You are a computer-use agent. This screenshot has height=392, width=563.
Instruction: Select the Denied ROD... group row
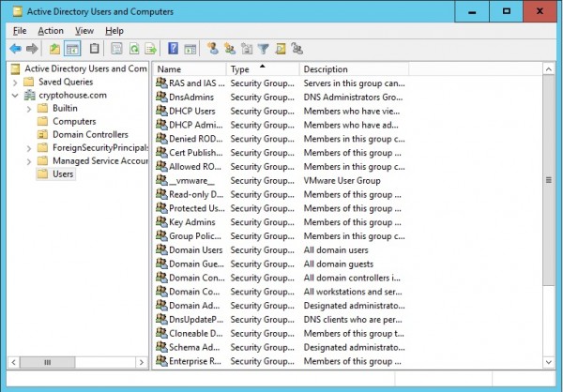pyautogui.click(x=281, y=139)
